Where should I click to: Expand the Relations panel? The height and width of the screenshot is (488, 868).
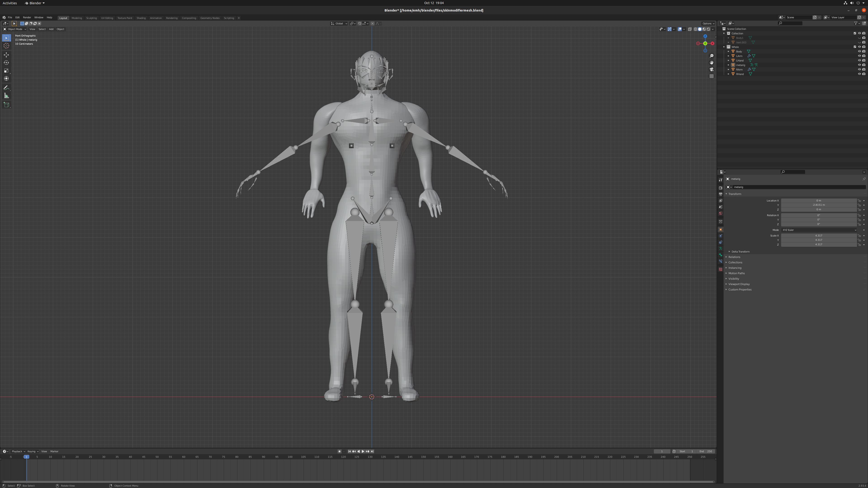734,257
